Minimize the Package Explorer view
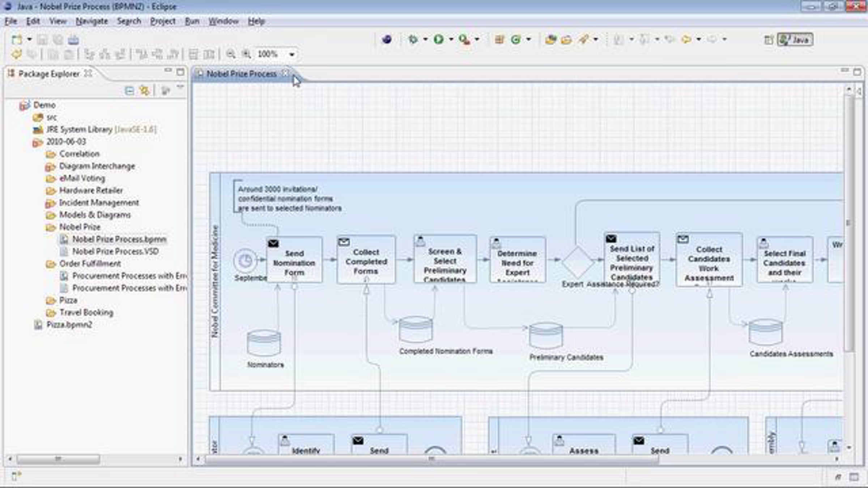 [168, 70]
